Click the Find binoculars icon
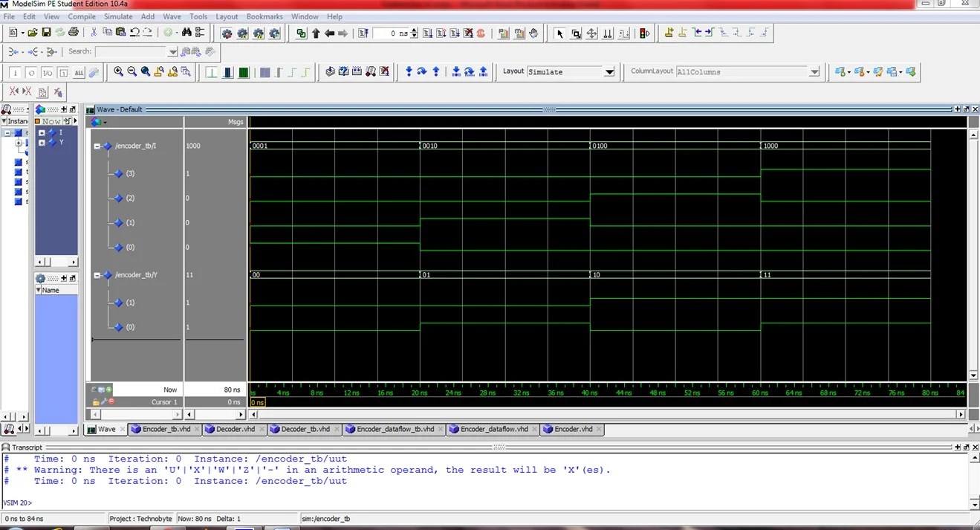Viewport: 980px width, 530px height. pyautogui.click(x=186, y=33)
